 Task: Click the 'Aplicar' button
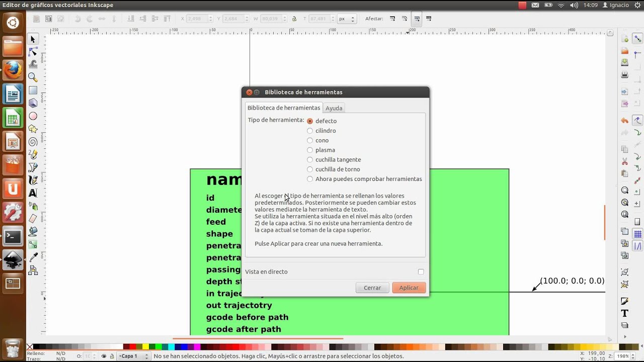[x=409, y=288]
